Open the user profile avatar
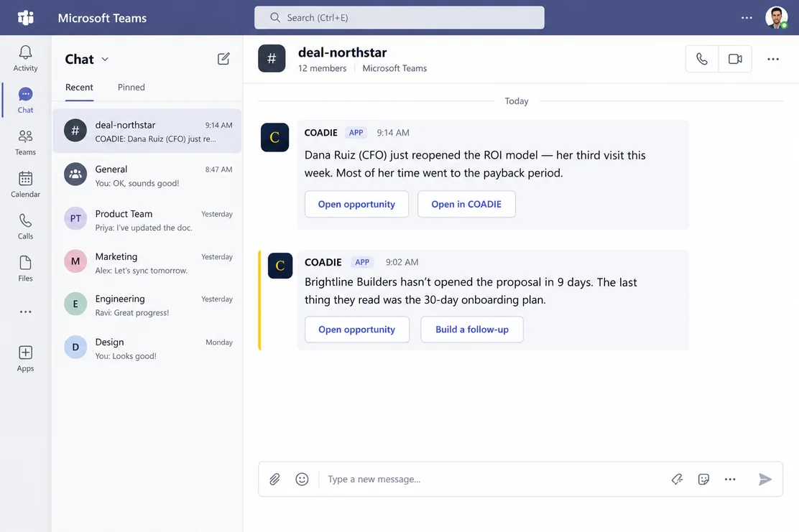The width and height of the screenshot is (799, 532). coord(776,17)
